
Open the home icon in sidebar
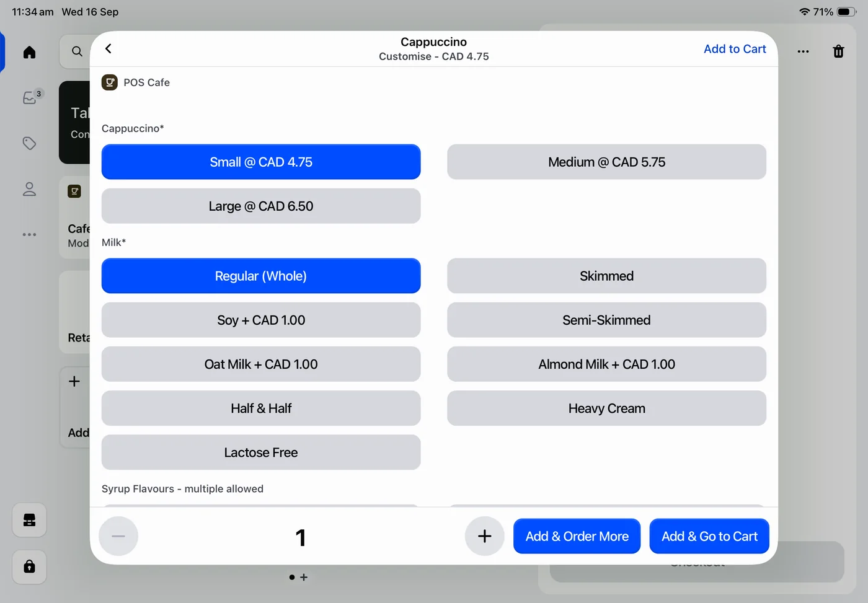29,52
